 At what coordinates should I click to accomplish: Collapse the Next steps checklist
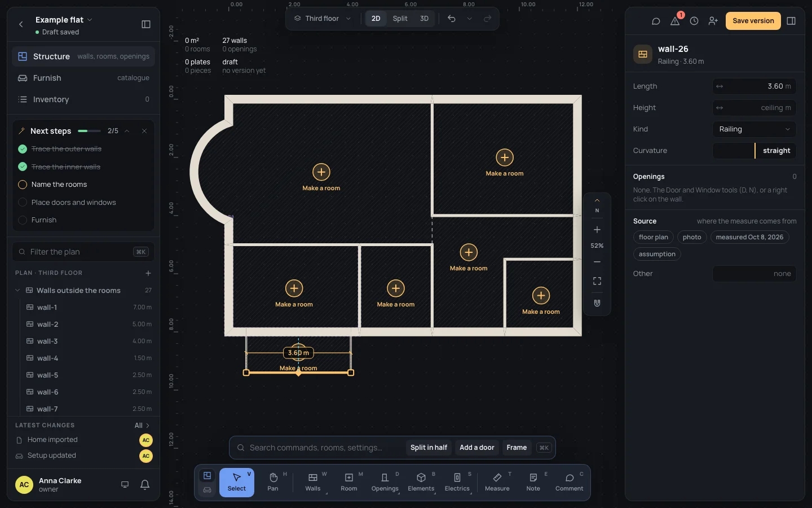click(127, 131)
